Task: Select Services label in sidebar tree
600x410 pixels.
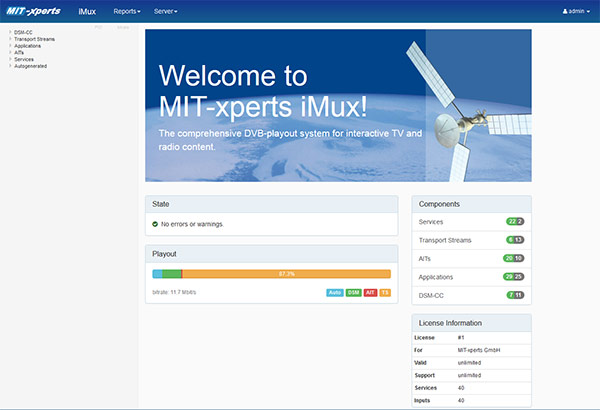Action: (x=24, y=59)
